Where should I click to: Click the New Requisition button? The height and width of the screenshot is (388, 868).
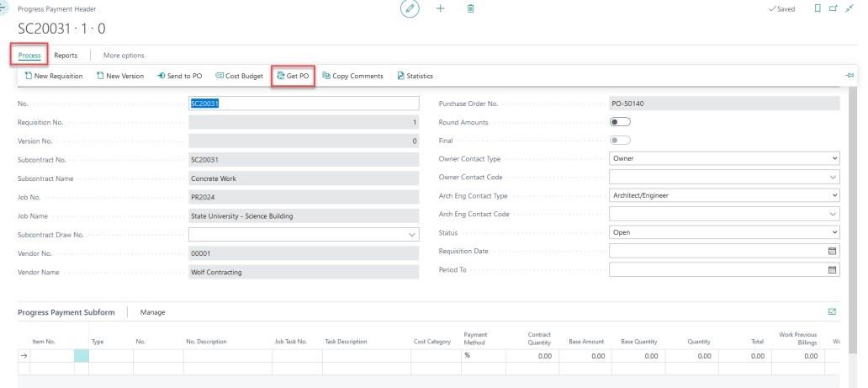coord(54,76)
